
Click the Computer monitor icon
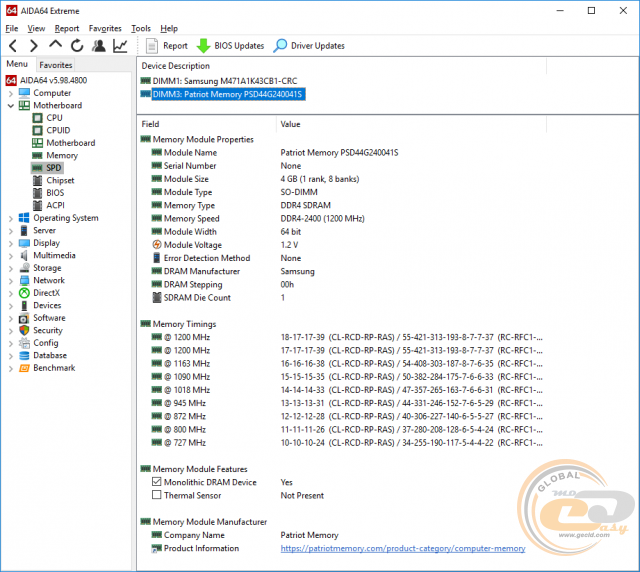[x=24, y=93]
